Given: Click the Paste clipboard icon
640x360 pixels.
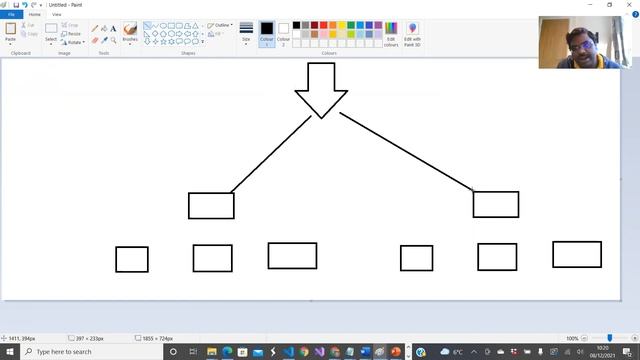Looking at the screenshot, I should pyautogui.click(x=11, y=29).
